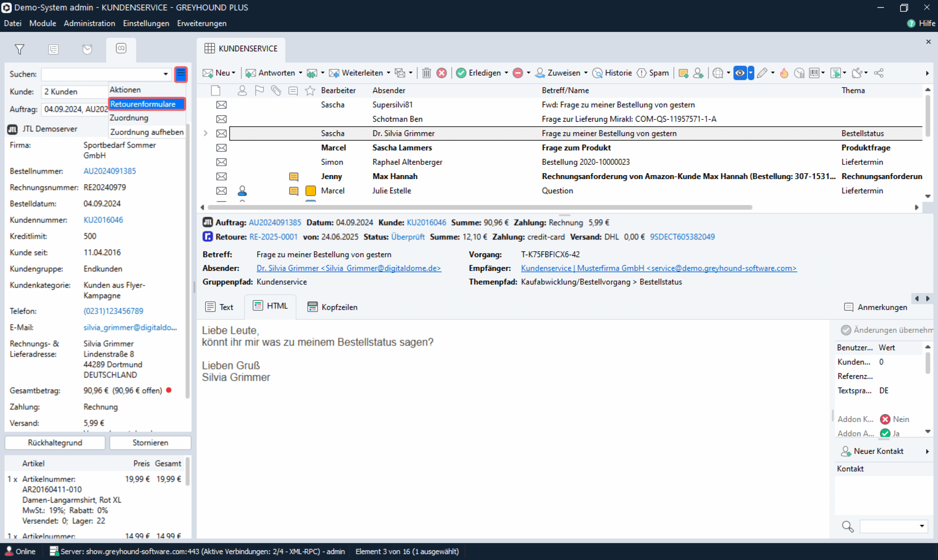Open the Suchen combo box dropdown
The width and height of the screenshot is (938, 560).
[165, 74]
